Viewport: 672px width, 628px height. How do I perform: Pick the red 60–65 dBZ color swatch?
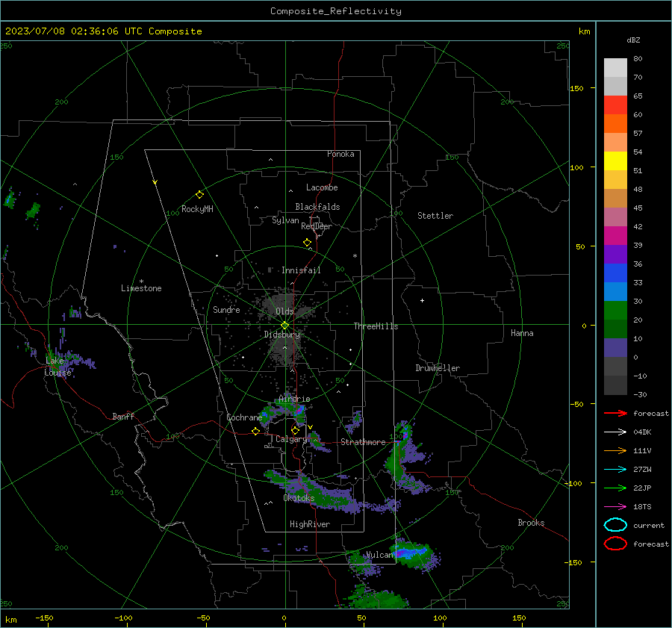[615, 105]
